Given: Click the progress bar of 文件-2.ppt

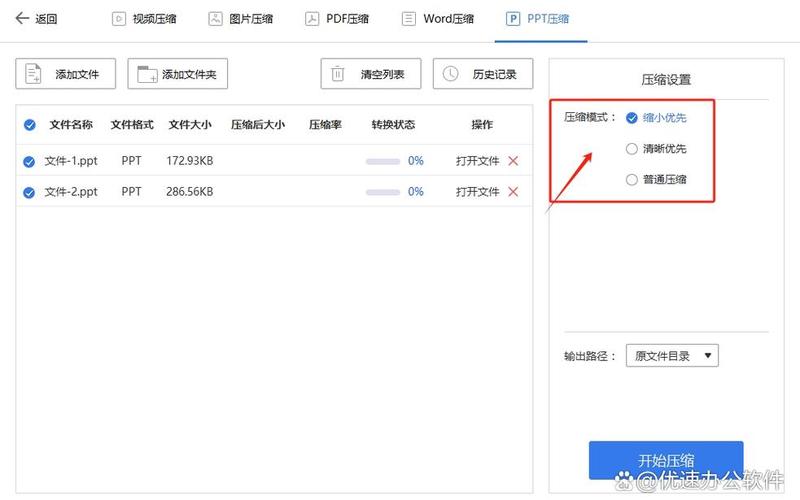Looking at the screenshot, I should 383,192.
